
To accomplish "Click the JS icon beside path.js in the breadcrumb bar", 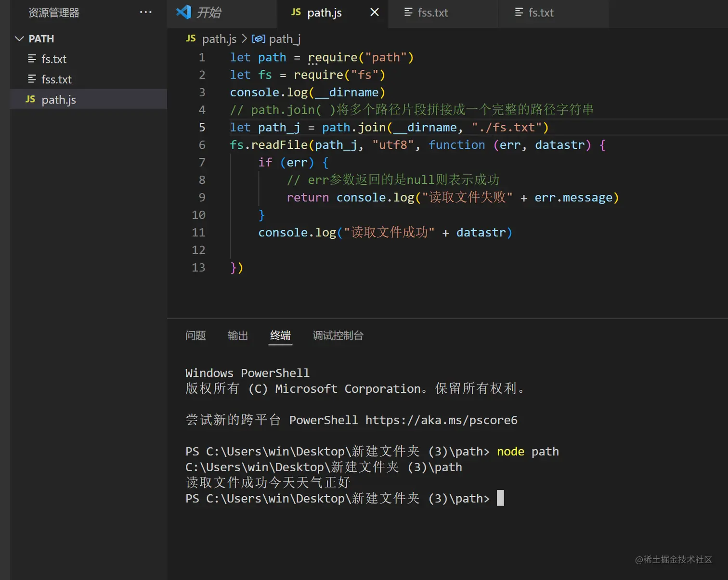I will [x=190, y=39].
